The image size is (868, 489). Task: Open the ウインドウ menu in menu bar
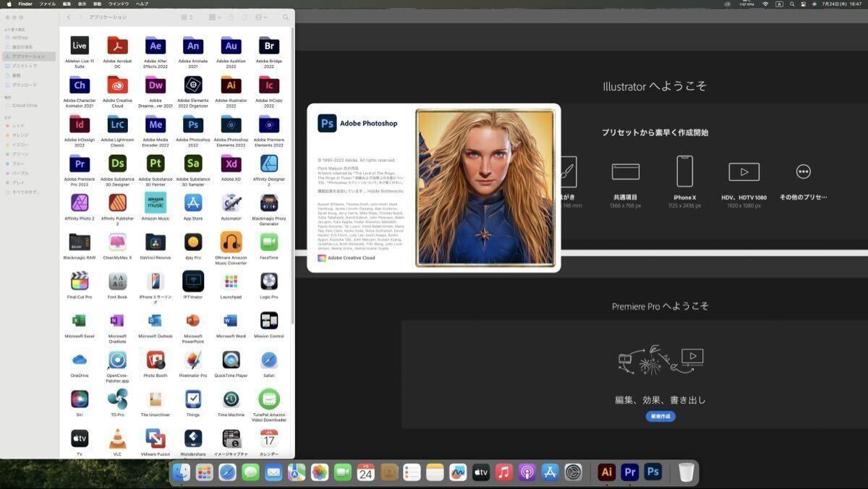(x=119, y=4)
